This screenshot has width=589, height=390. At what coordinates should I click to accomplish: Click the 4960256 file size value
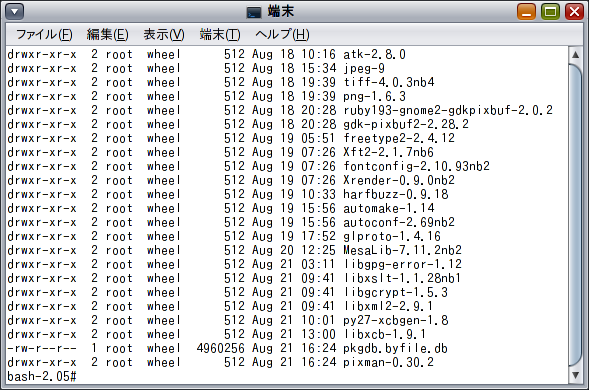(x=220, y=349)
